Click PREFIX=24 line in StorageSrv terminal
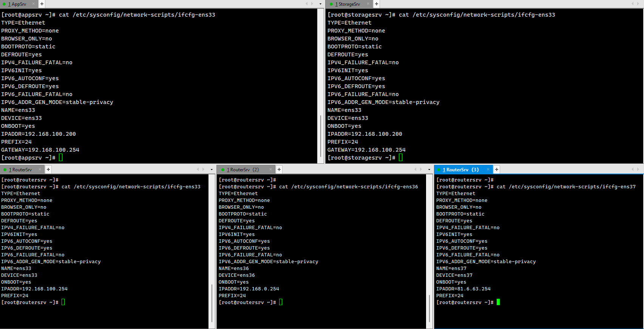The height and width of the screenshot is (329, 644). [x=343, y=142]
